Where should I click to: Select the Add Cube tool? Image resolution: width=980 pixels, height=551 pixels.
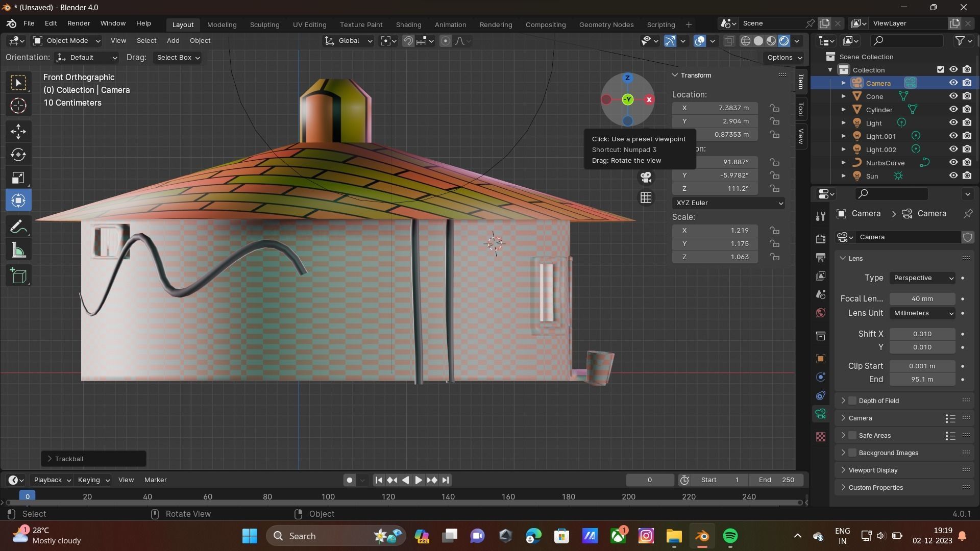tap(18, 276)
